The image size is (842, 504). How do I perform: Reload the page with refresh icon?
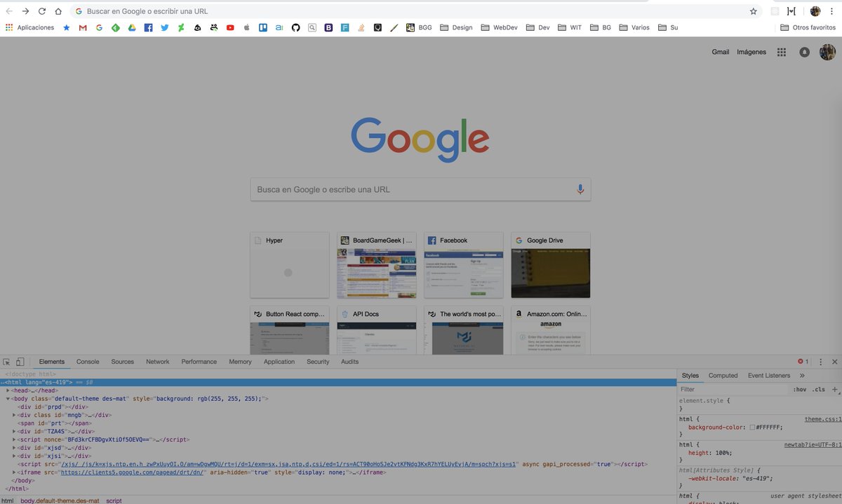(42, 11)
